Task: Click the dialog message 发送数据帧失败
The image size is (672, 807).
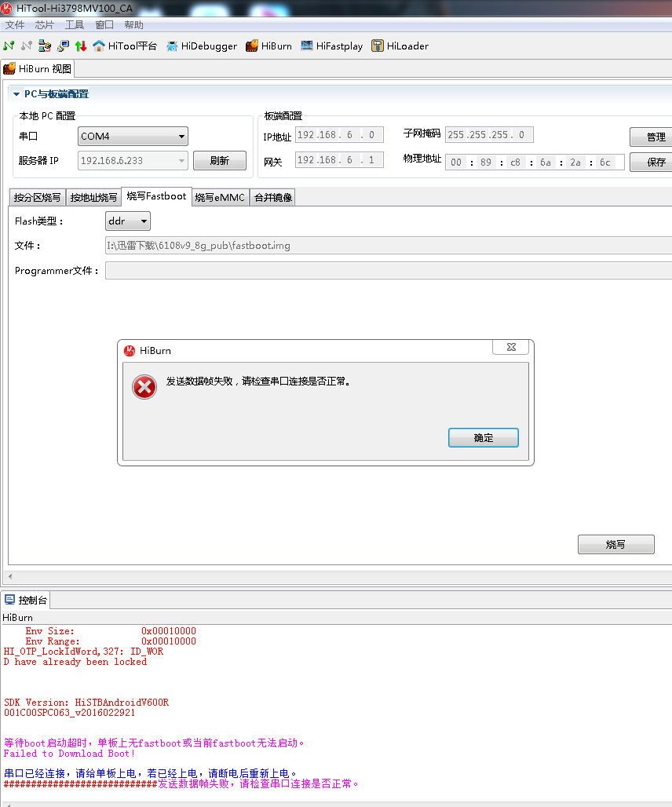Action: point(258,382)
